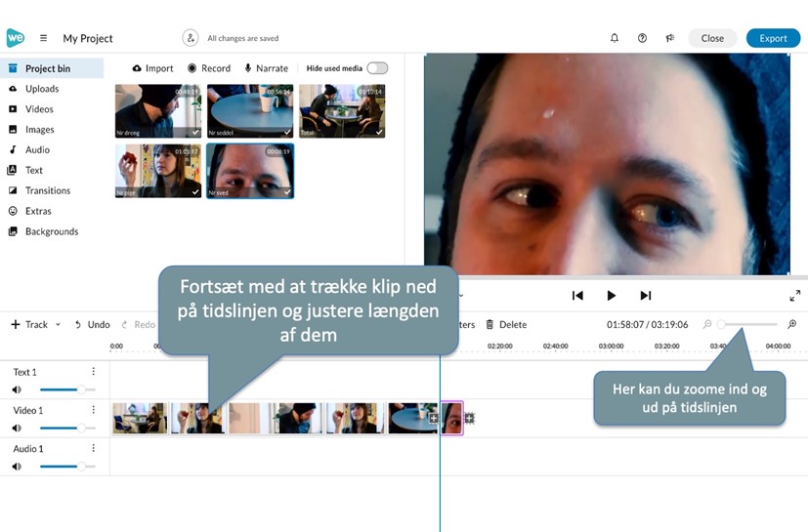This screenshot has height=532, width=808.
Task: Click the invite collaborator icon
Action: coord(191,38)
